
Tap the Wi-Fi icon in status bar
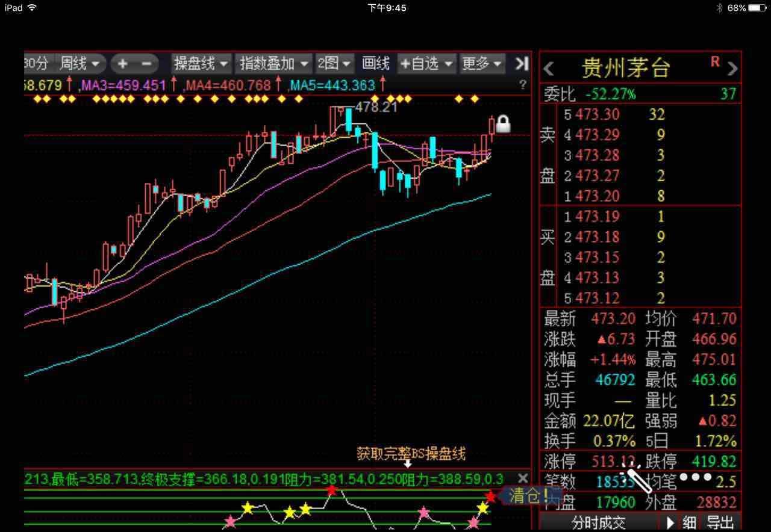[x=32, y=8]
